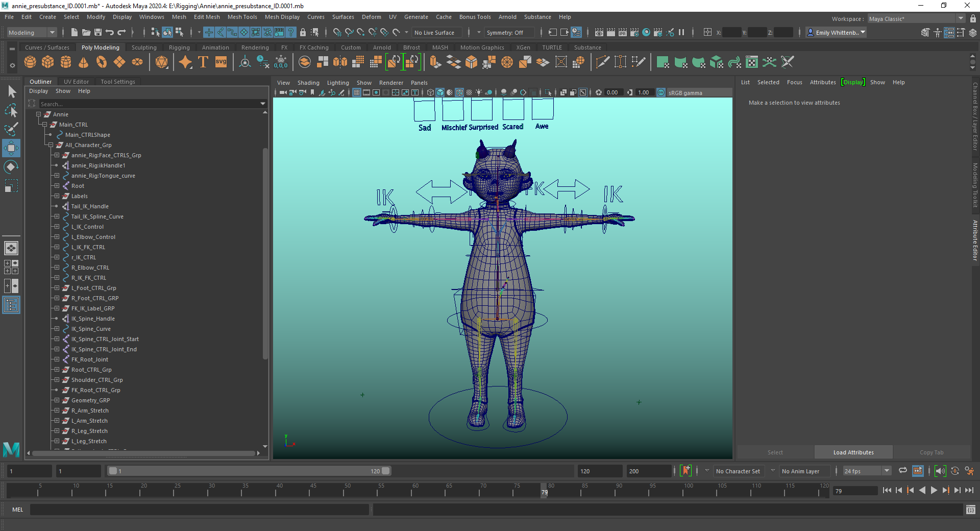This screenshot has width=980, height=531.
Task: Switch to the Sculpting shelf tab
Action: [143, 47]
